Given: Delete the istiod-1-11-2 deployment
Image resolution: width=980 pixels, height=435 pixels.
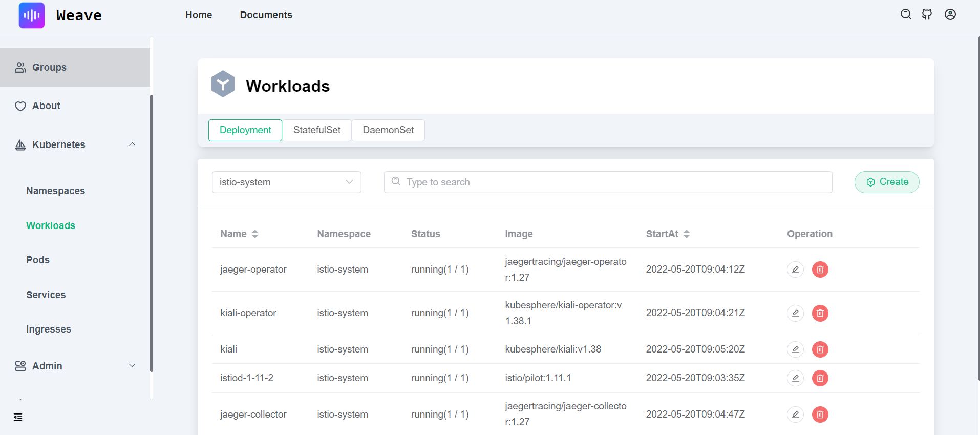Looking at the screenshot, I should (820, 378).
